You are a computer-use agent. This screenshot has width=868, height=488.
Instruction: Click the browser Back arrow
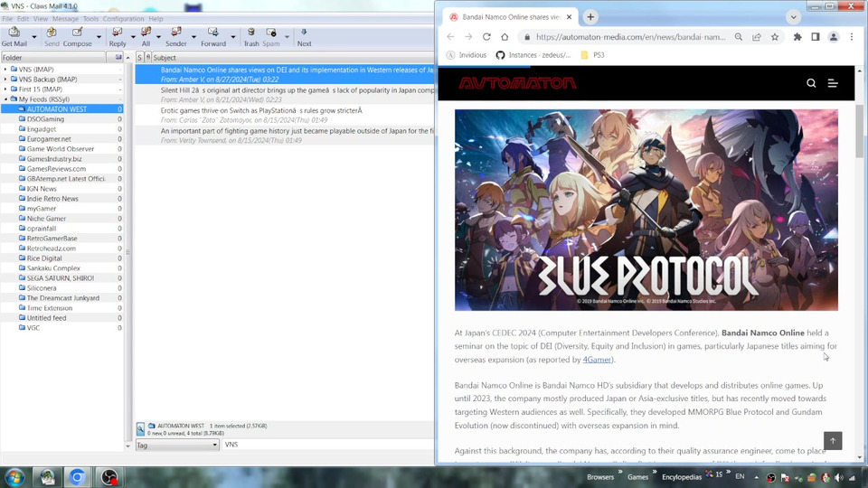(x=450, y=37)
